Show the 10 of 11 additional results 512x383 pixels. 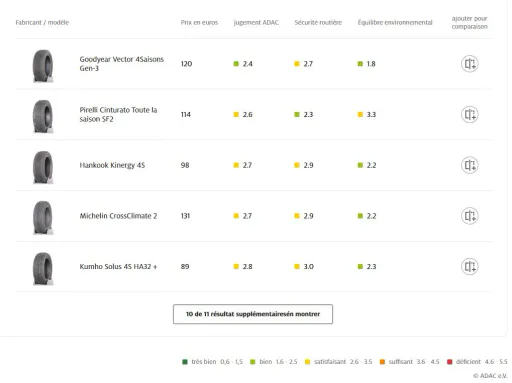[x=253, y=314]
